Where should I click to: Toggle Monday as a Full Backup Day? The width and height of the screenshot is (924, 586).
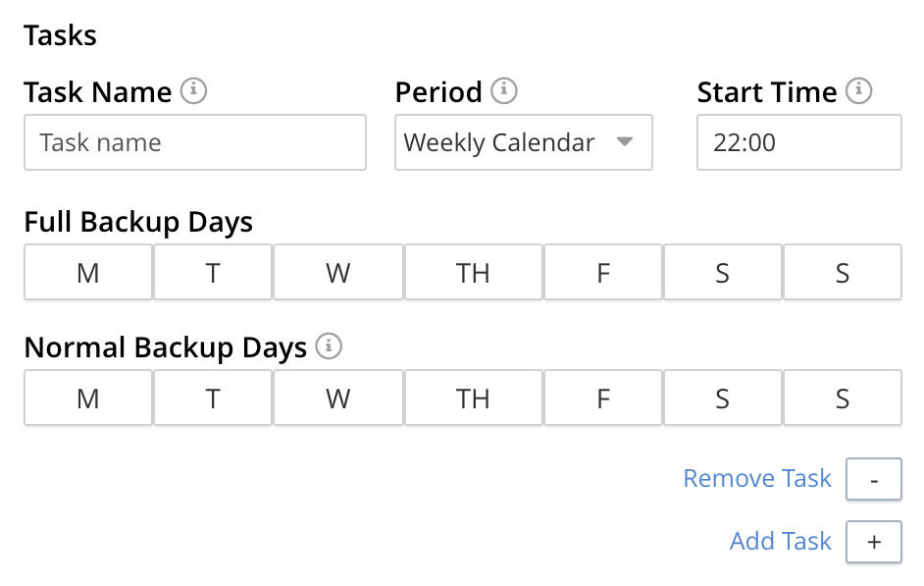pyautogui.click(x=87, y=272)
